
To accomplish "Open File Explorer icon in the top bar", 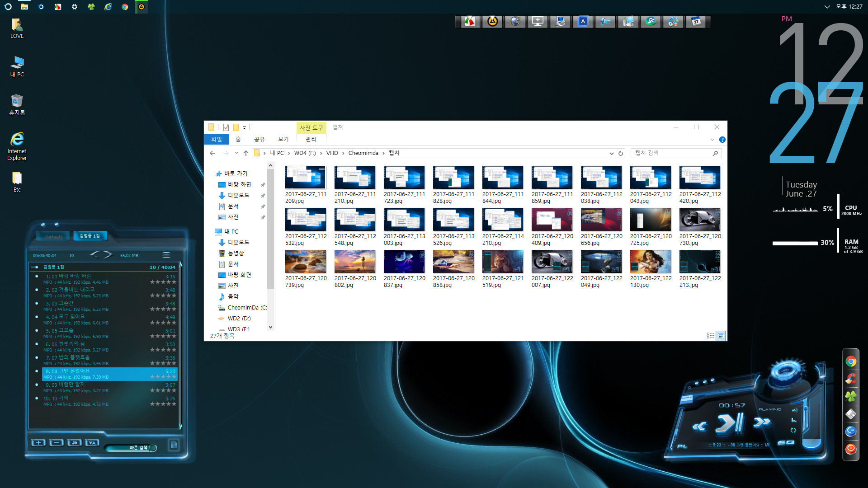I will coord(24,7).
